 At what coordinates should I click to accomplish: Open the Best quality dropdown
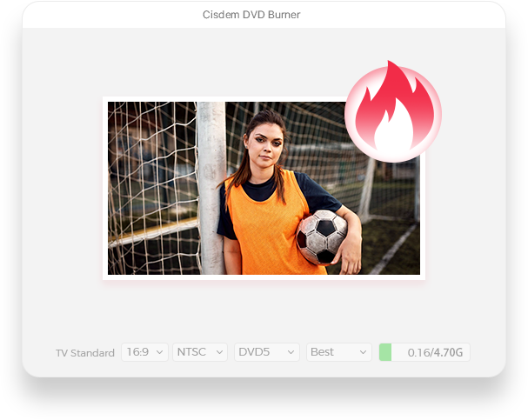338,352
